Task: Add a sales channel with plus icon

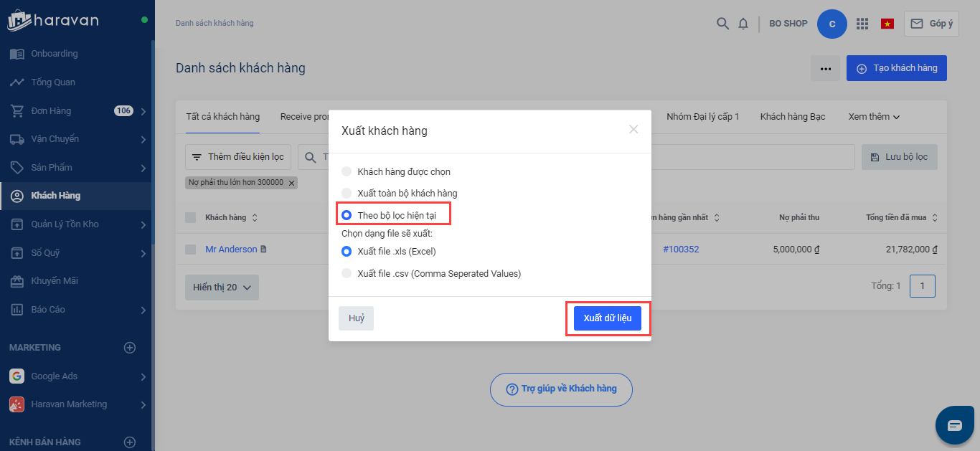Action: pyautogui.click(x=130, y=442)
